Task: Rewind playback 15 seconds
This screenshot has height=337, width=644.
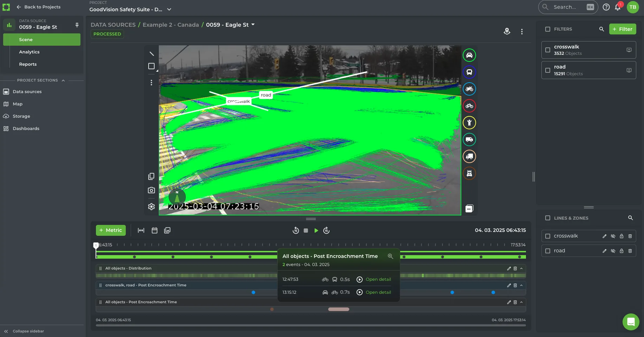Action: click(296, 231)
